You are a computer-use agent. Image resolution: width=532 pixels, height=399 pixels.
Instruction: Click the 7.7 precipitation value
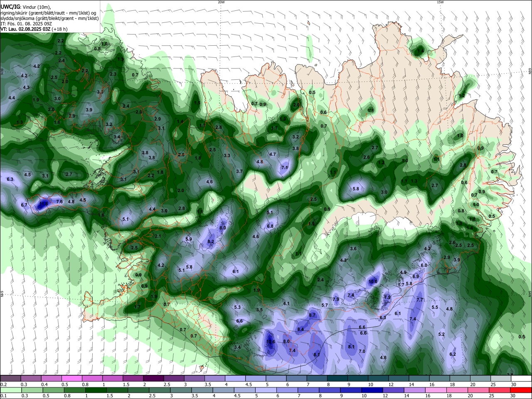click(x=420, y=300)
